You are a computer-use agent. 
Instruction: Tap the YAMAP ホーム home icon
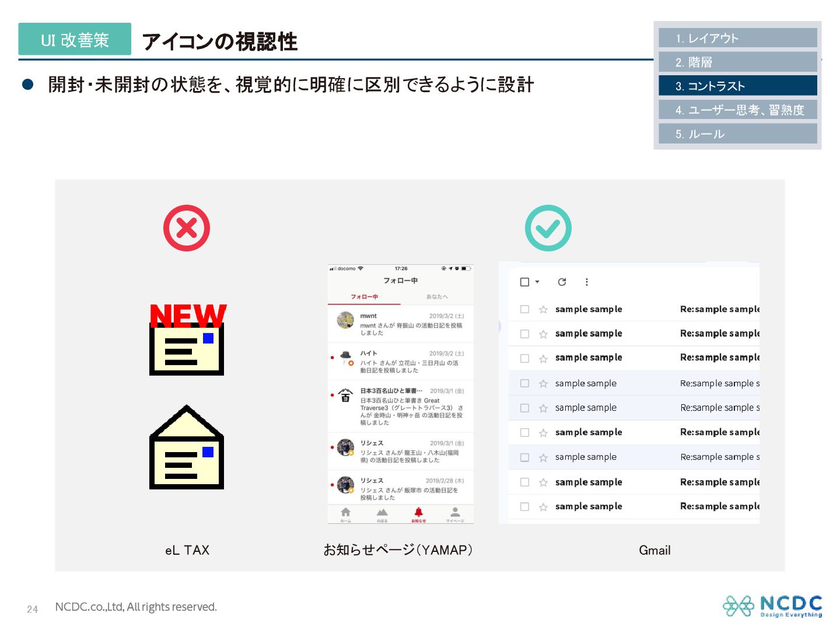(x=346, y=514)
